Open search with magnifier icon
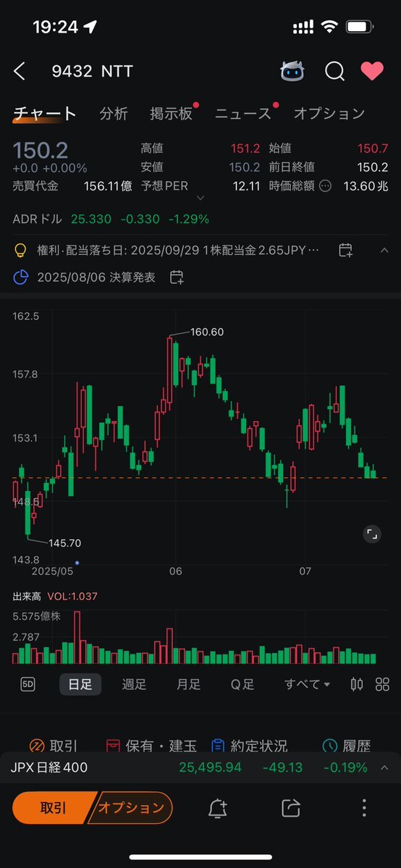This screenshot has height=868, width=401. pos(334,71)
